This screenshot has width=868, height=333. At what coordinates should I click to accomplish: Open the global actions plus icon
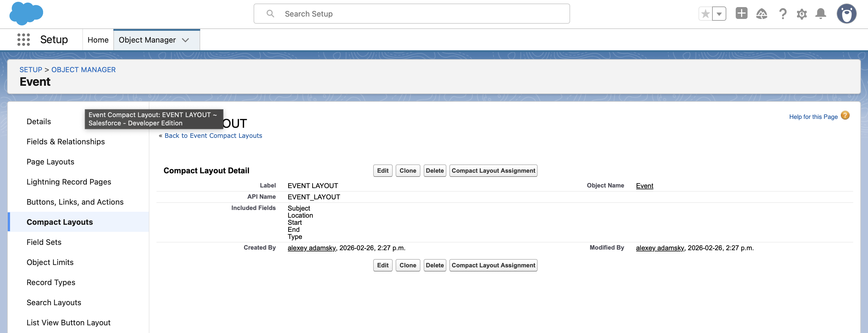coord(741,14)
